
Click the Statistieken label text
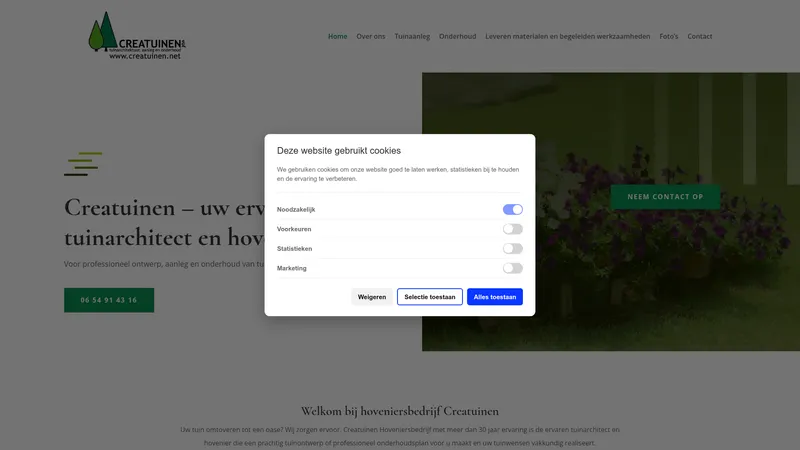click(x=294, y=248)
